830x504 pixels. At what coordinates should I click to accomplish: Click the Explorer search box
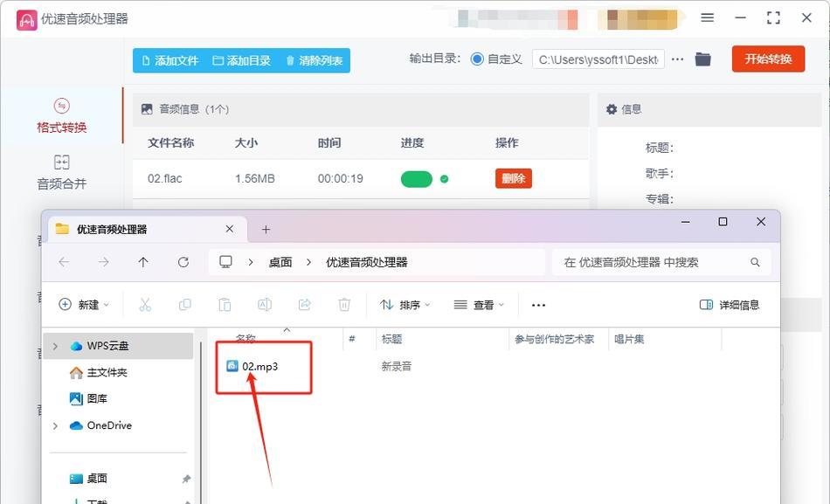[x=661, y=262]
